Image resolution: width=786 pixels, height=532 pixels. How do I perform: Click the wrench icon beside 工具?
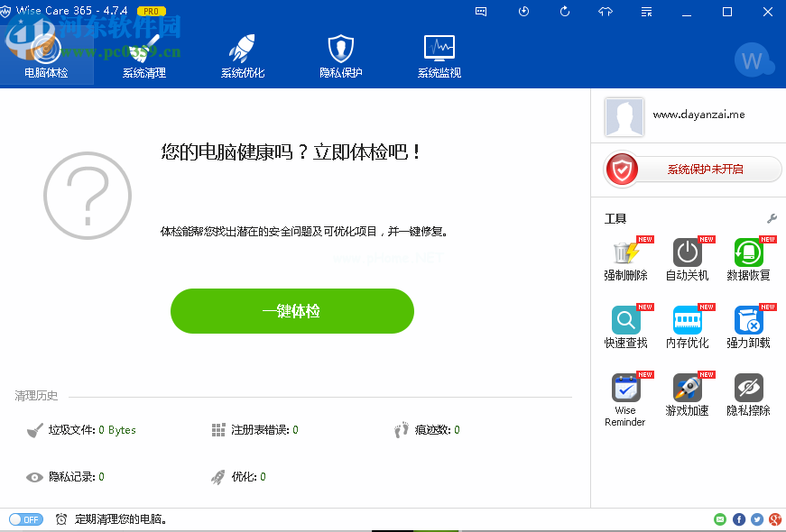click(772, 218)
